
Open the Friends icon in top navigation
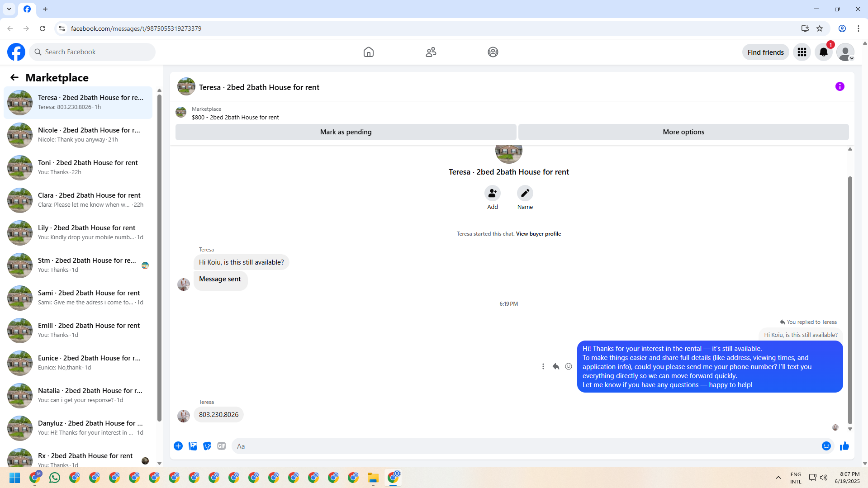point(431,52)
